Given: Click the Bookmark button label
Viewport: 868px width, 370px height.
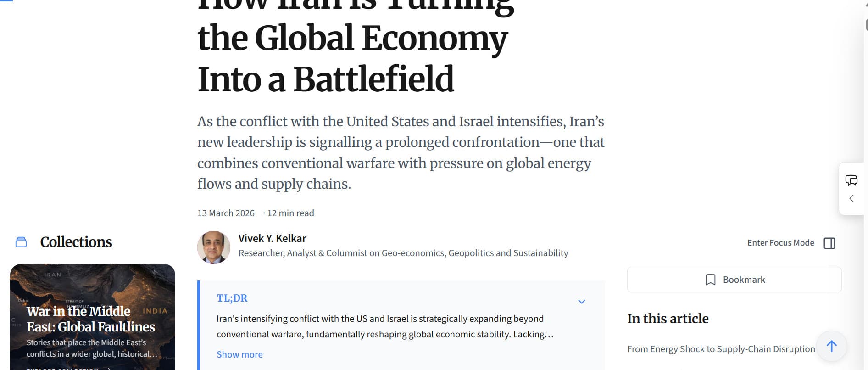Looking at the screenshot, I should [x=744, y=280].
